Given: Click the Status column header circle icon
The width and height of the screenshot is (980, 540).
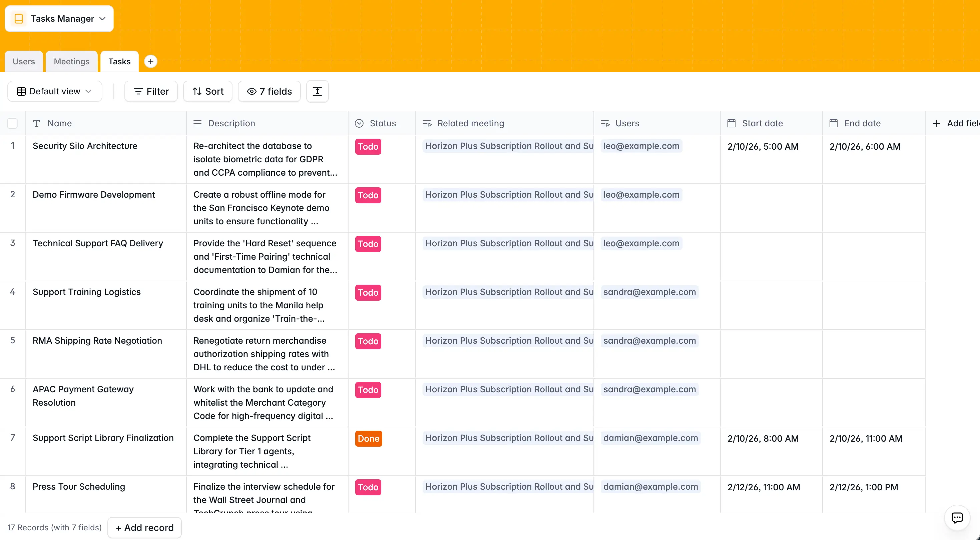Looking at the screenshot, I should coord(360,123).
